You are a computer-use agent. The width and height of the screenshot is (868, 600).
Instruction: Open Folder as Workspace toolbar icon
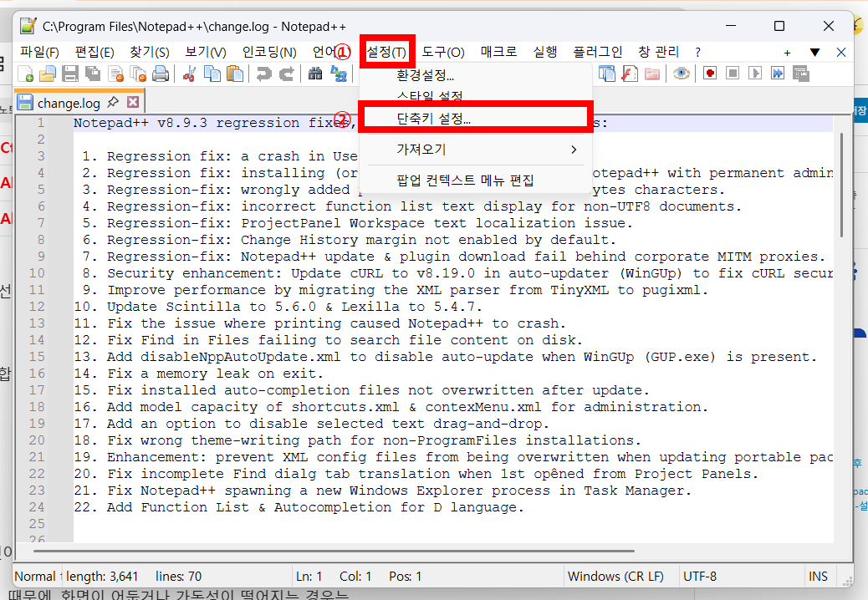652,74
